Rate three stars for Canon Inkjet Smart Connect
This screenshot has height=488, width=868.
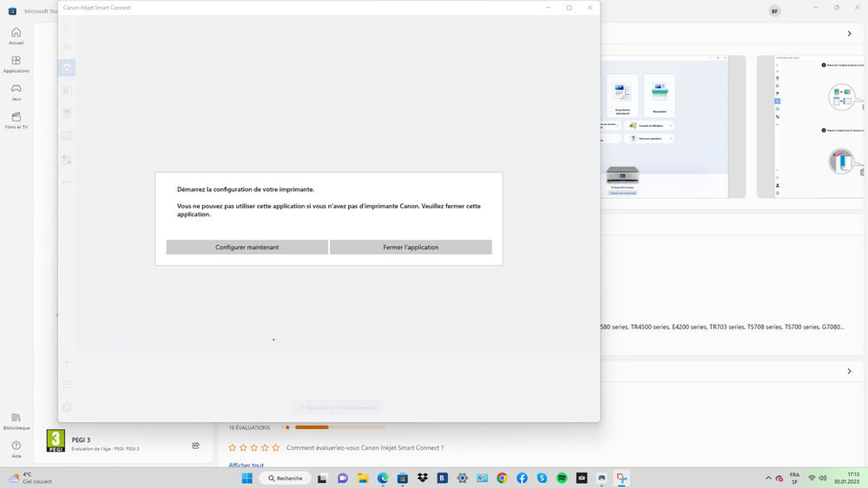coord(254,447)
